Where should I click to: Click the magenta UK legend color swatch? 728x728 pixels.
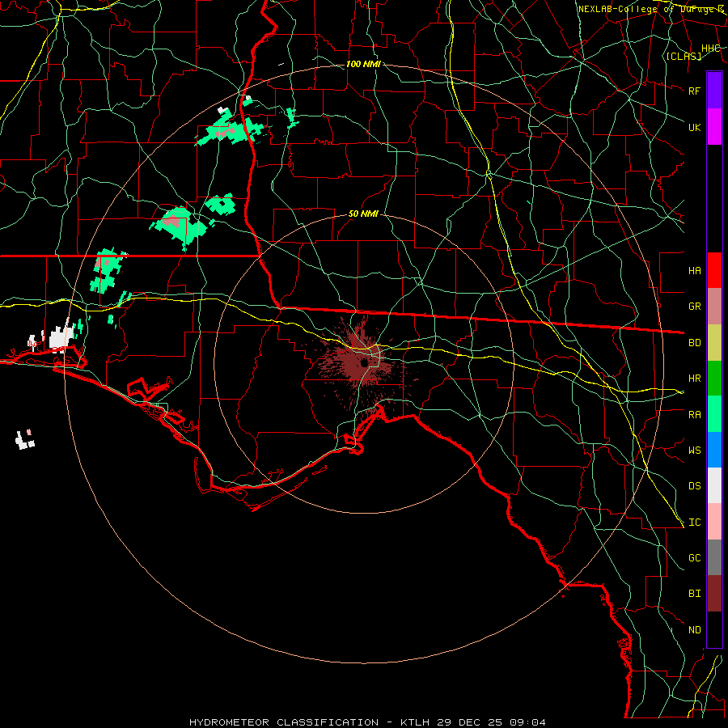(x=714, y=127)
